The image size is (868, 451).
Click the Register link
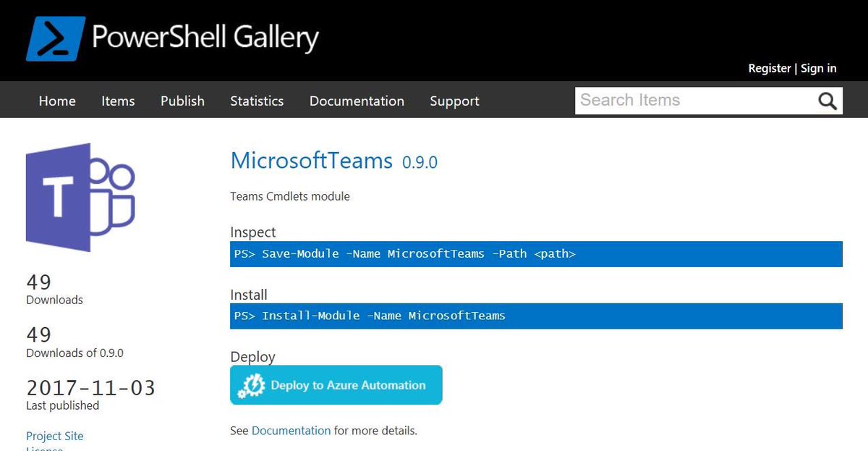point(770,68)
